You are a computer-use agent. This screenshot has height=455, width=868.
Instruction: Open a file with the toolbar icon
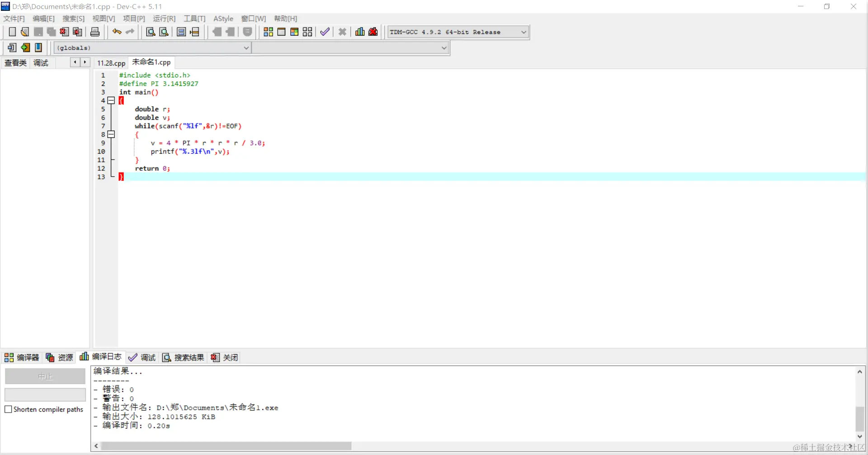[25, 32]
